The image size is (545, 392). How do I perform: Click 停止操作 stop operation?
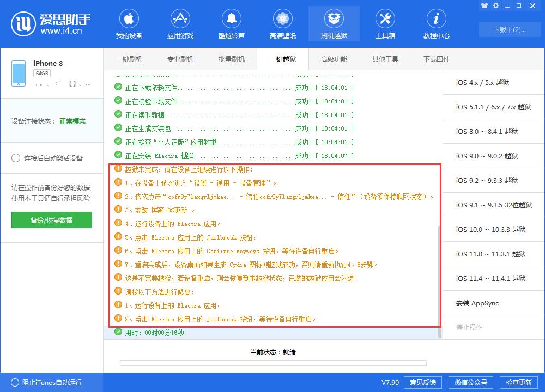pos(494,327)
